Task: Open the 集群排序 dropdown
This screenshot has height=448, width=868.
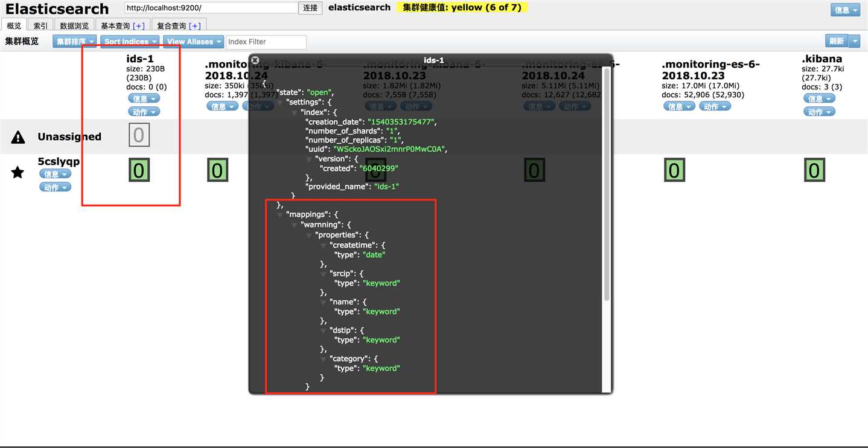Action: [75, 42]
